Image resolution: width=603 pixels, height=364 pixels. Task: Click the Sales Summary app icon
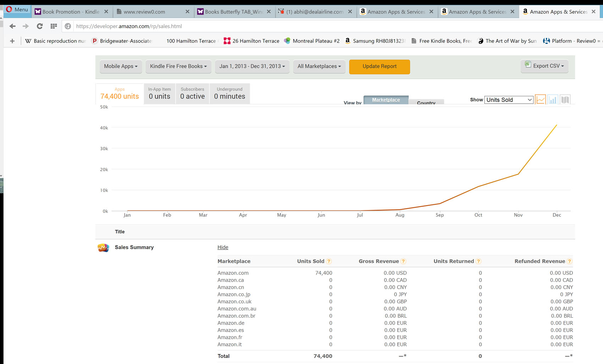coord(103,248)
